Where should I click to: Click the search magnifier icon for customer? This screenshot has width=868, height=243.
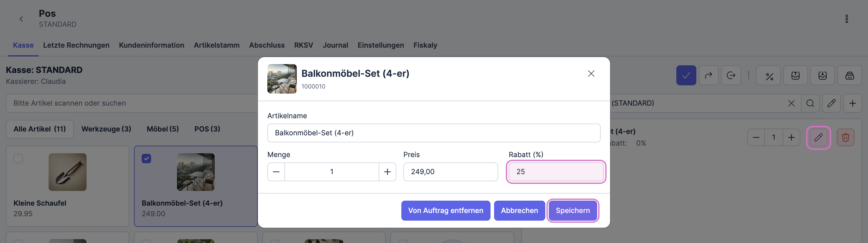pyautogui.click(x=810, y=103)
